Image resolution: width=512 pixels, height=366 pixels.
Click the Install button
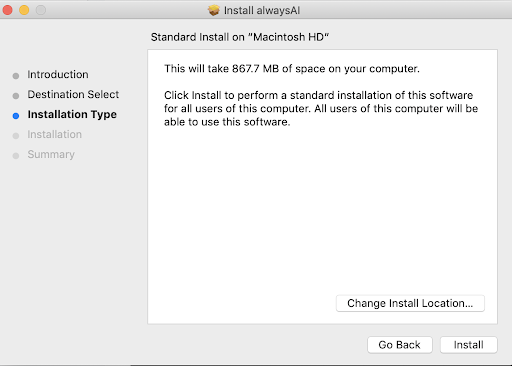click(x=468, y=345)
